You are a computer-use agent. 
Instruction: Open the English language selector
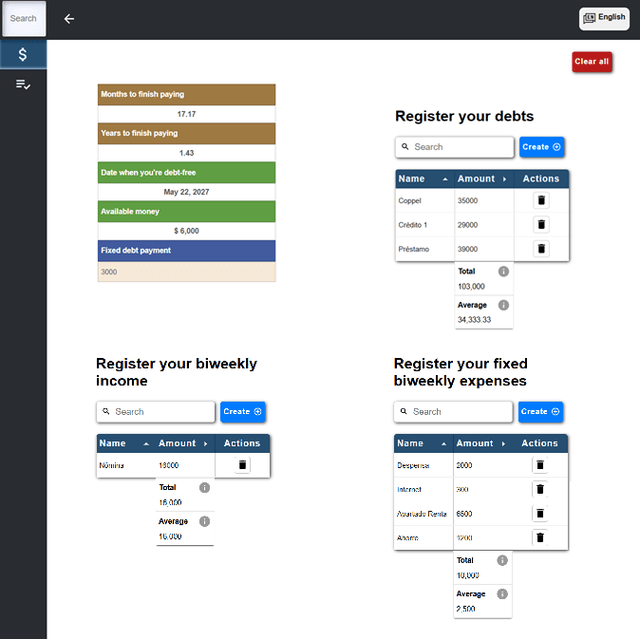click(x=603, y=18)
